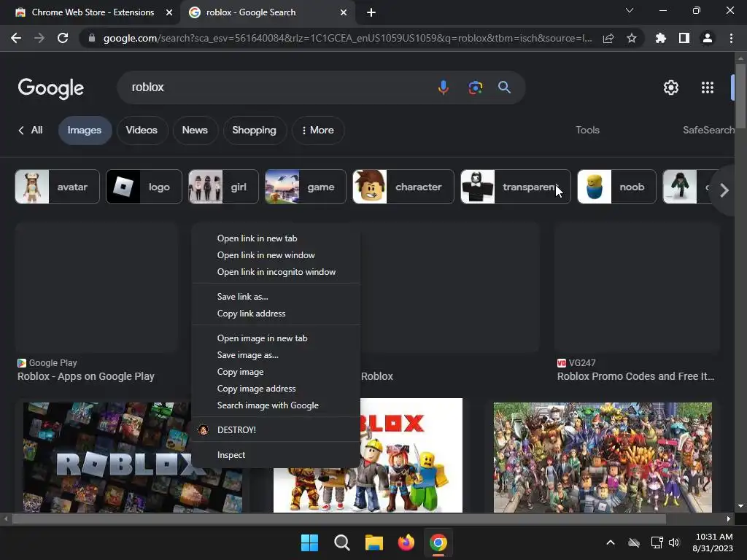Open Chrome three-dot menu

tap(731, 38)
